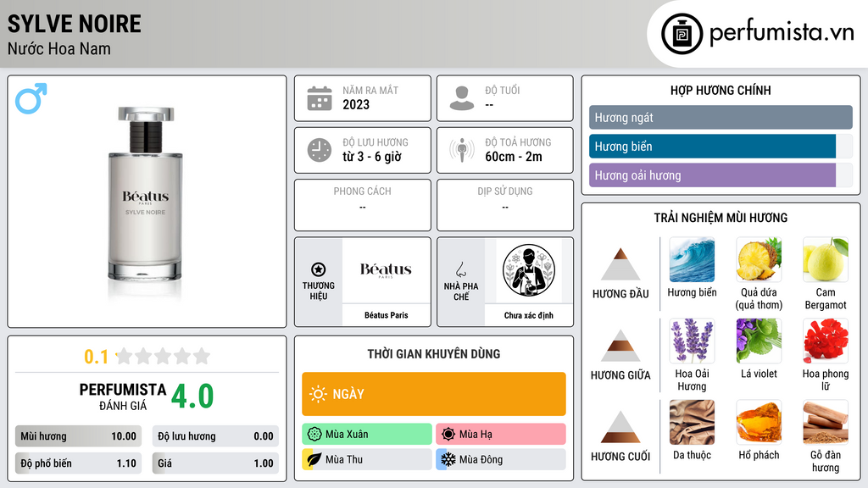The width and height of the screenshot is (868, 488).
Task: Click the person icon beside Độ tuổi
Action: pos(462,98)
